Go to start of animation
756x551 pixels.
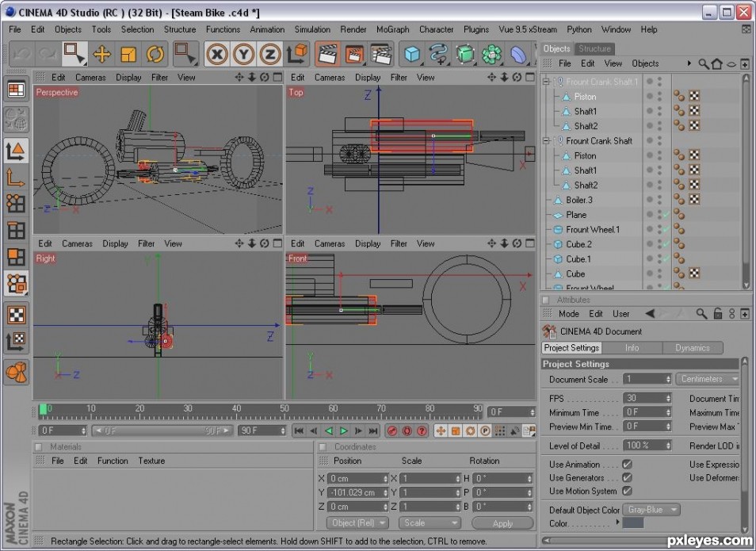pyautogui.click(x=299, y=430)
